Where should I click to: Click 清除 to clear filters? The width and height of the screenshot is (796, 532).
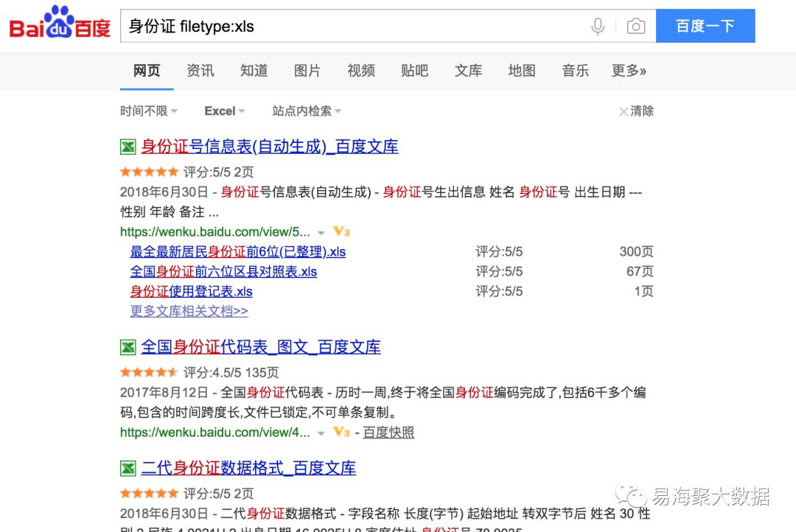tap(642, 111)
